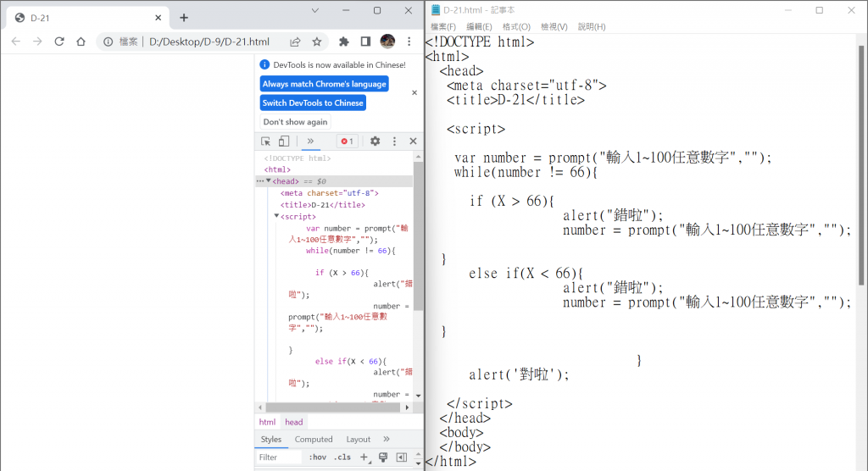Click Always match Chrome's language

pos(325,84)
